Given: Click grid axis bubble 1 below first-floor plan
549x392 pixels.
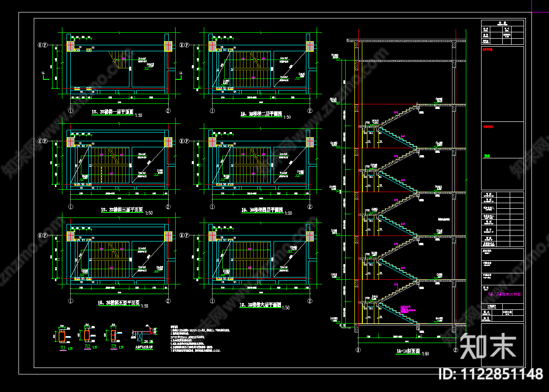Looking at the screenshot, I should coord(71,111).
